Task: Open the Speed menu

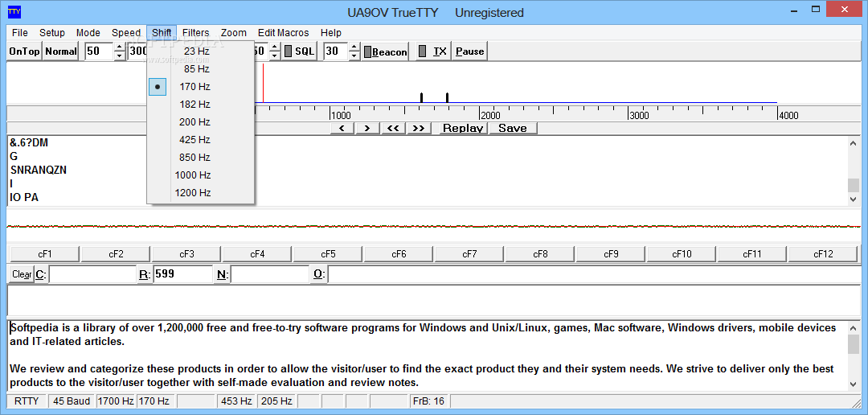Action: (126, 33)
